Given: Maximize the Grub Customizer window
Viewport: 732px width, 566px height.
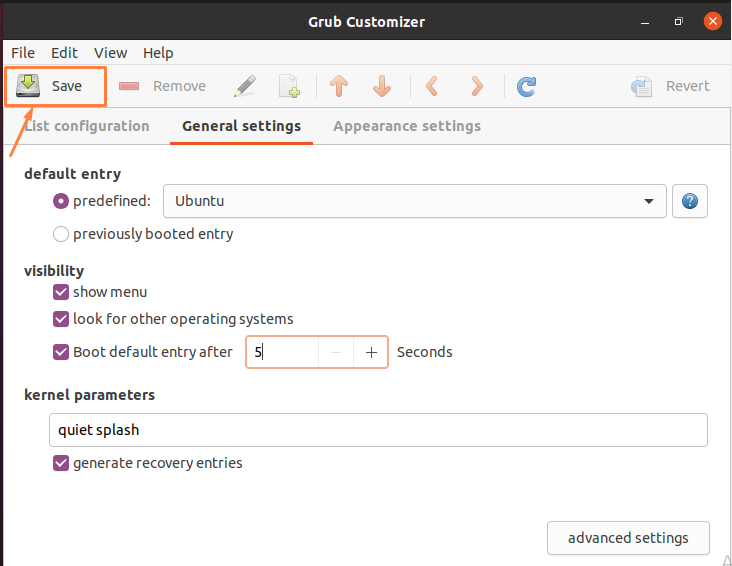Looking at the screenshot, I should (678, 21).
